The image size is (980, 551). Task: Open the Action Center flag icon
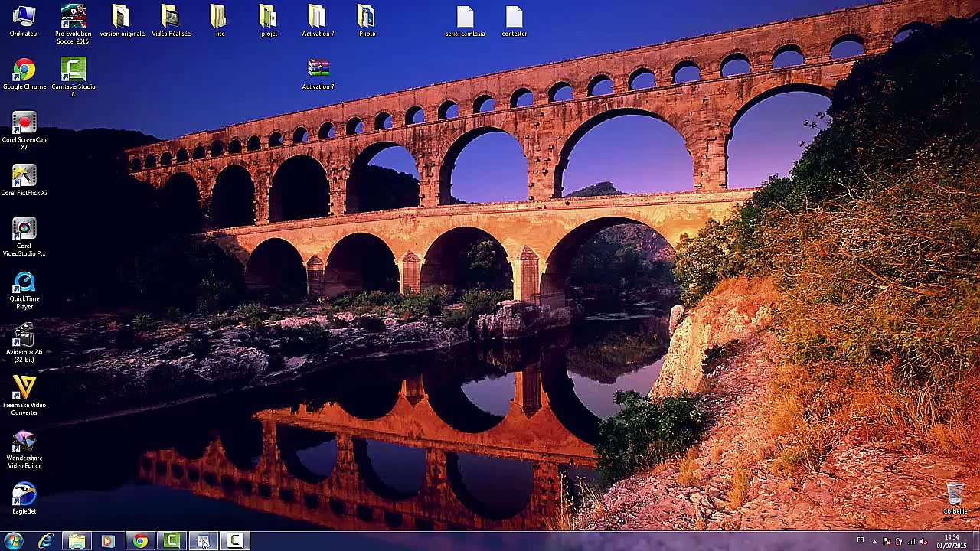887,541
